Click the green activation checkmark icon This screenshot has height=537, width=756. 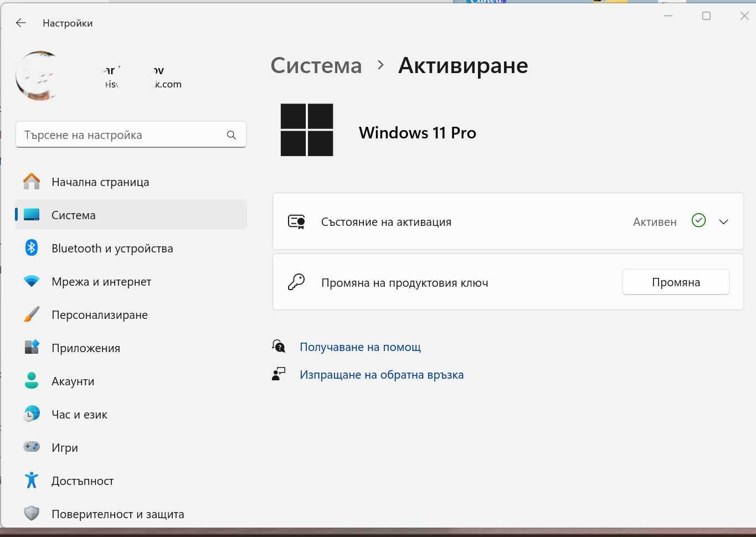coord(699,221)
